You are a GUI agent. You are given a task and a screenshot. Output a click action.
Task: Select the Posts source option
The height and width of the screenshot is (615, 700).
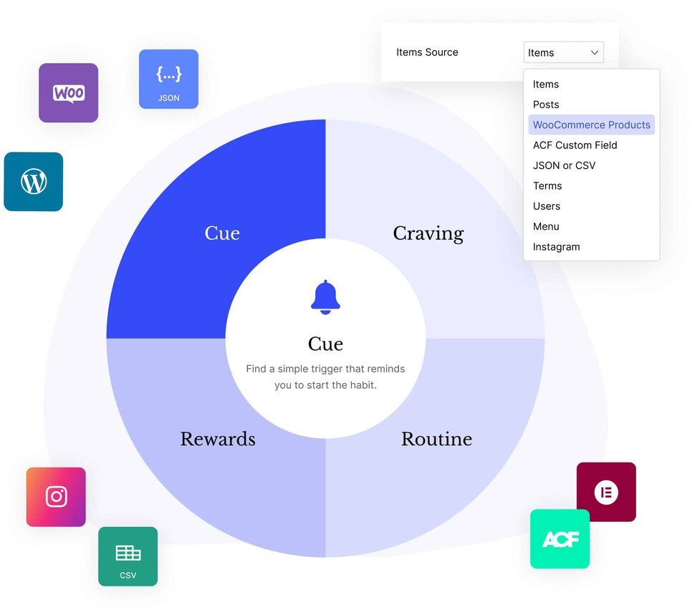tap(546, 105)
